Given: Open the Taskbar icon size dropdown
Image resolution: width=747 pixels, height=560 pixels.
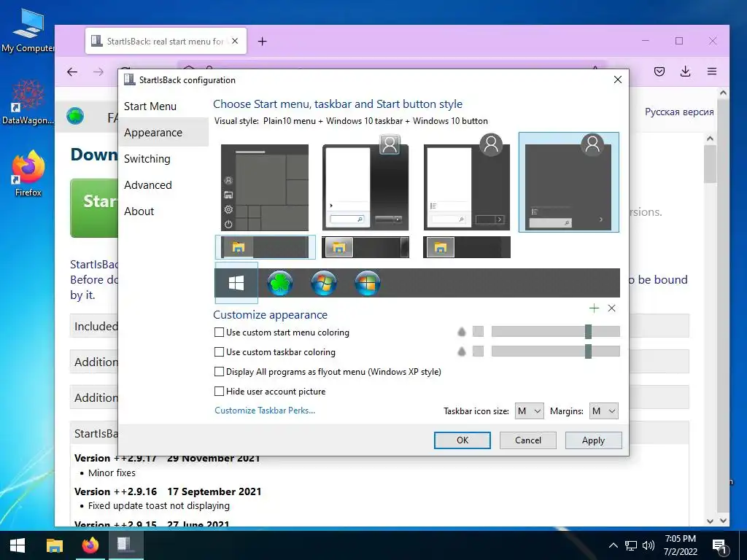Looking at the screenshot, I should pos(530,411).
